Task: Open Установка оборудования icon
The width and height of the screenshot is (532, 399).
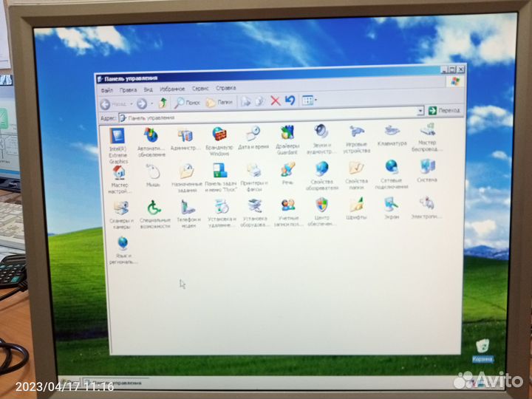Action: tap(255, 213)
